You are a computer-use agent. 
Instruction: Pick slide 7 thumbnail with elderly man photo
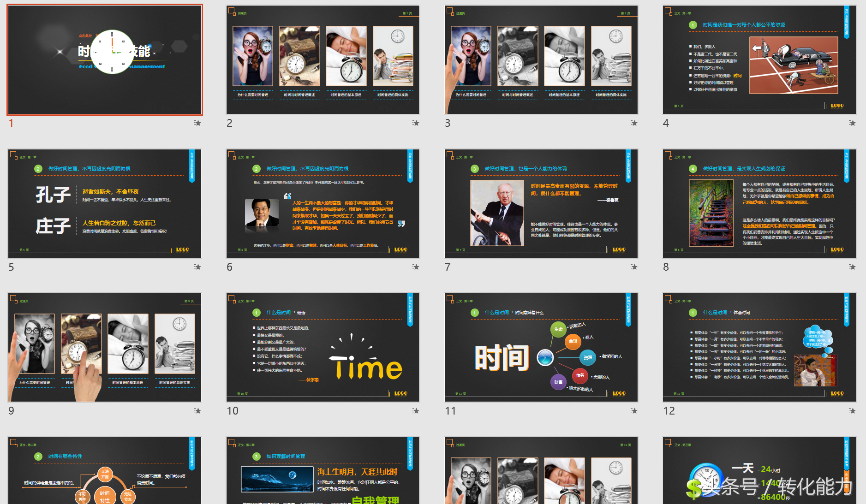tap(541, 204)
